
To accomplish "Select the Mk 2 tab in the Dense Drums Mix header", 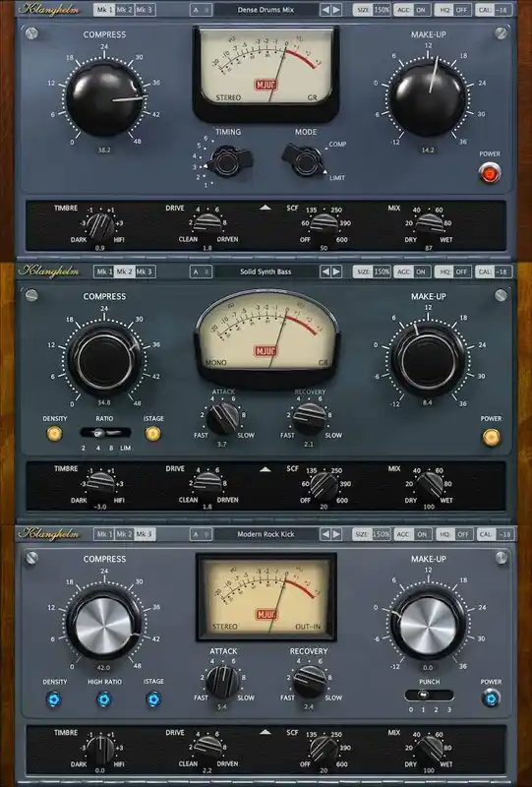I will pyautogui.click(x=124, y=10).
